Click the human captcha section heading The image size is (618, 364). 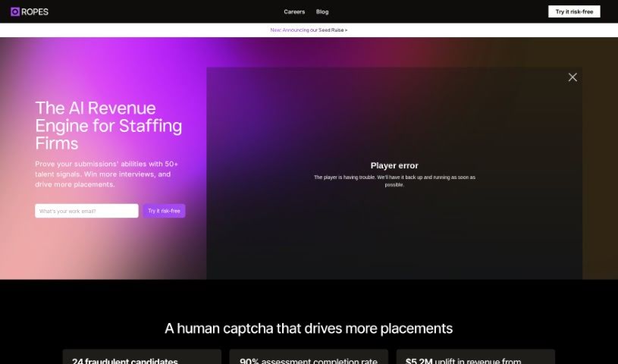pyautogui.click(x=309, y=328)
